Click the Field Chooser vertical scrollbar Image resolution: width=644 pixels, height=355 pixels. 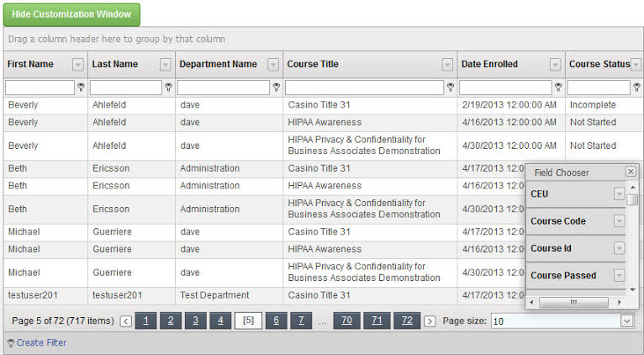pos(632,244)
